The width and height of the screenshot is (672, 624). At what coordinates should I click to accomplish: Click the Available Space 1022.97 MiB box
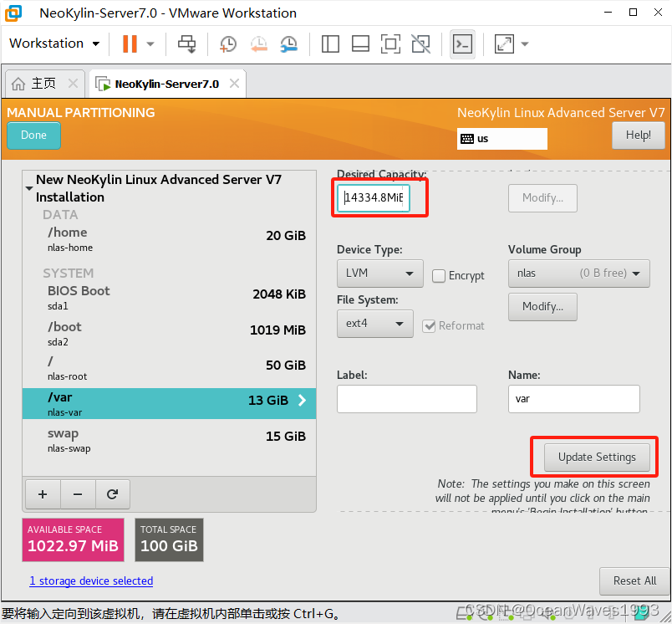click(x=73, y=540)
